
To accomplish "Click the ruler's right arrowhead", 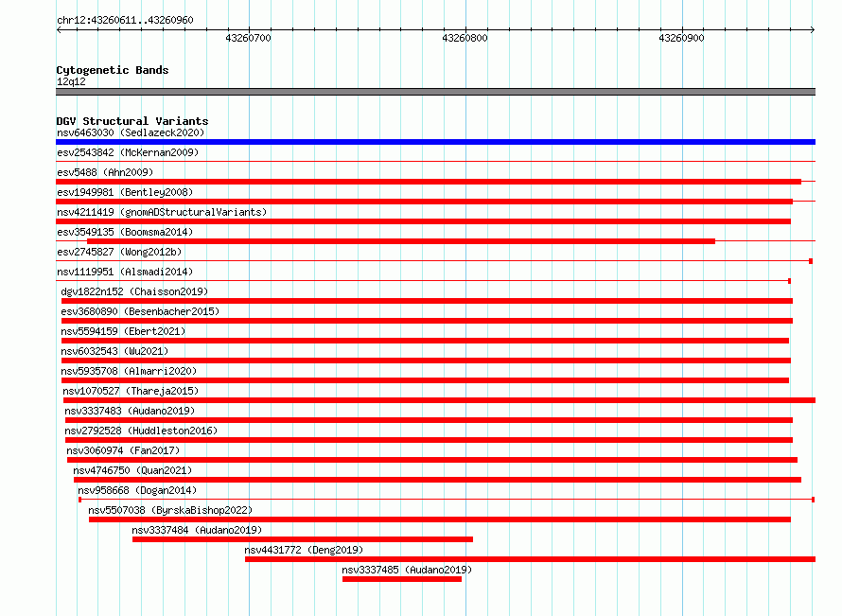I will (x=813, y=30).
